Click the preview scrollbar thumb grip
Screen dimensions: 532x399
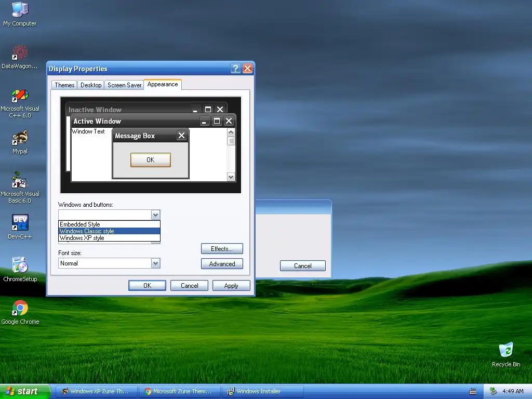231,141
